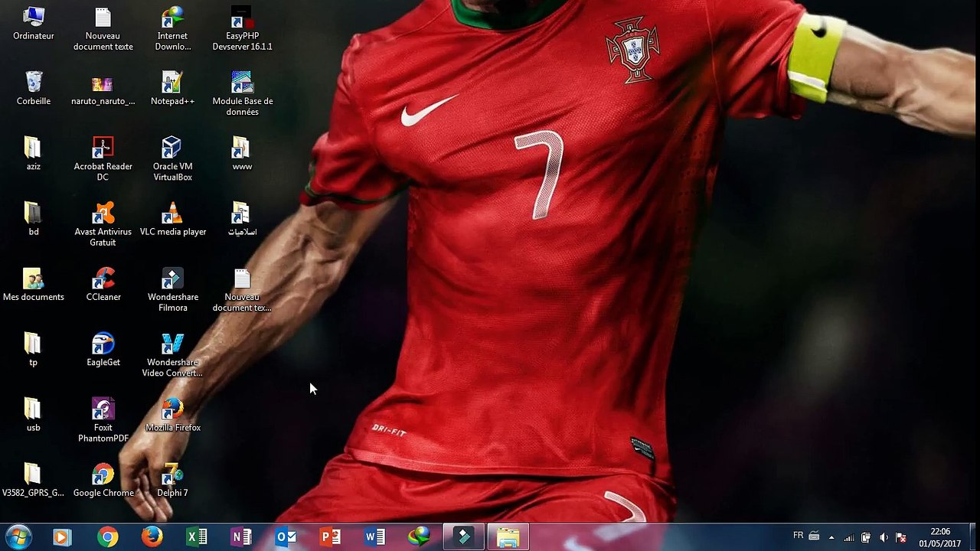
Task: Switch to Filmora in the taskbar
Action: click(464, 537)
